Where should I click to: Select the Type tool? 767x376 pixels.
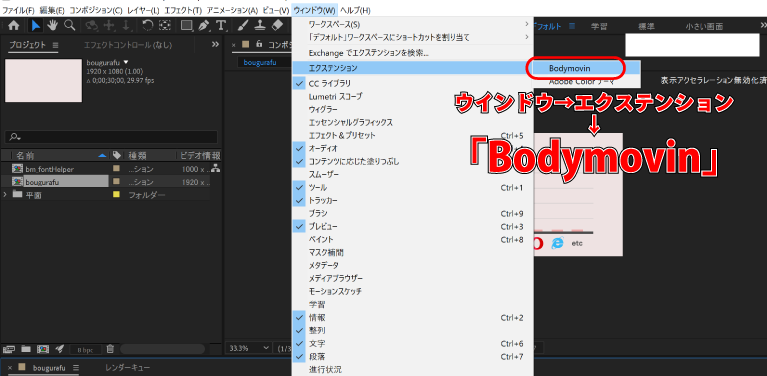tap(221, 25)
